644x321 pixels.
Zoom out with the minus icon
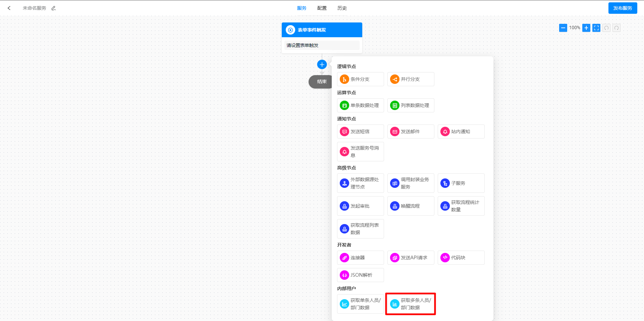pyautogui.click(x=563, y=28)
